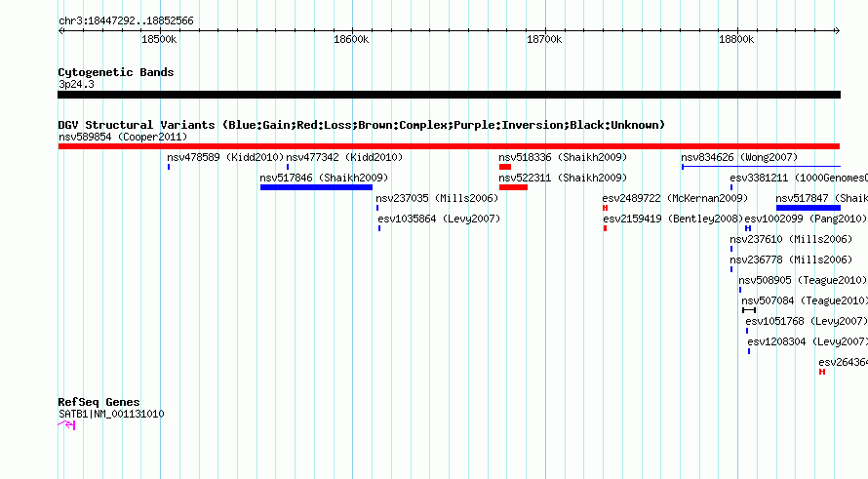Click the esv1035864 blue tick marker
Image resolution: width=868 pixels, height=479 pixels.
click(x=379, y=228)
